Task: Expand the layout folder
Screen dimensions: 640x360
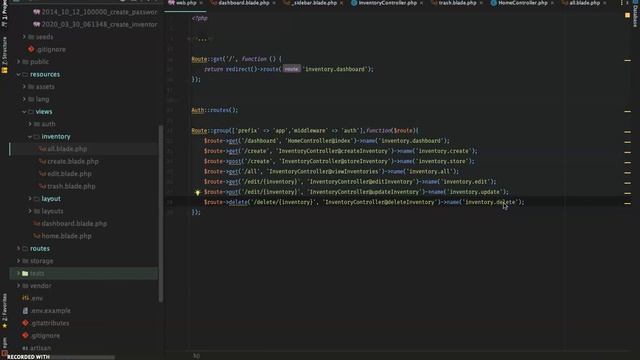Action: tap(30, 199)
